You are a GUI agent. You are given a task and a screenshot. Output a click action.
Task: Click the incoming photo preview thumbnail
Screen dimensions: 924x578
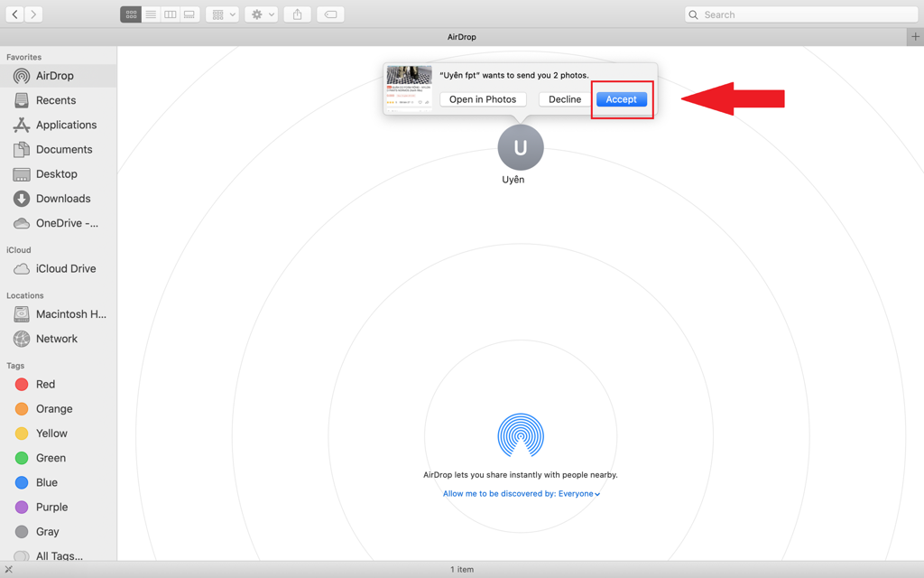[x=409, y=88]
